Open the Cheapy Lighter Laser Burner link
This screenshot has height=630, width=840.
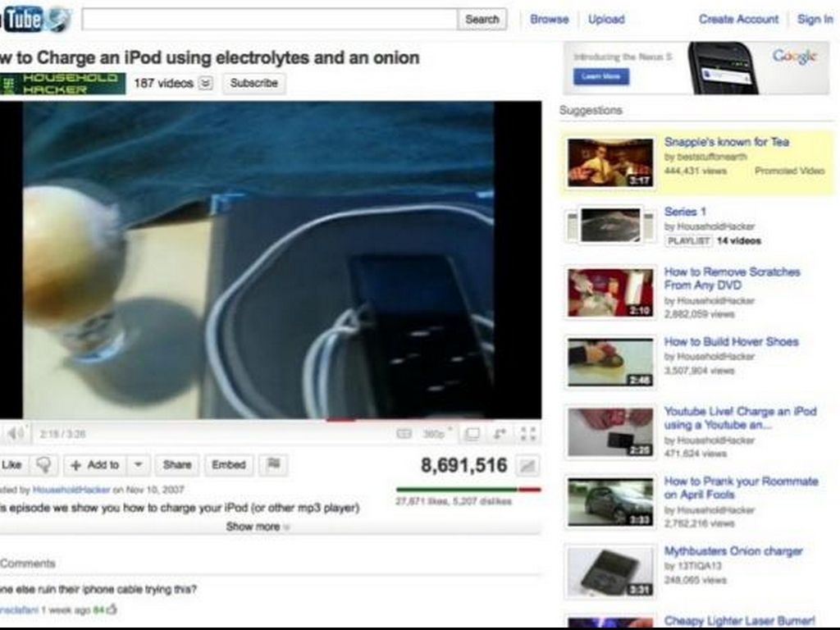tap(739, 620)
